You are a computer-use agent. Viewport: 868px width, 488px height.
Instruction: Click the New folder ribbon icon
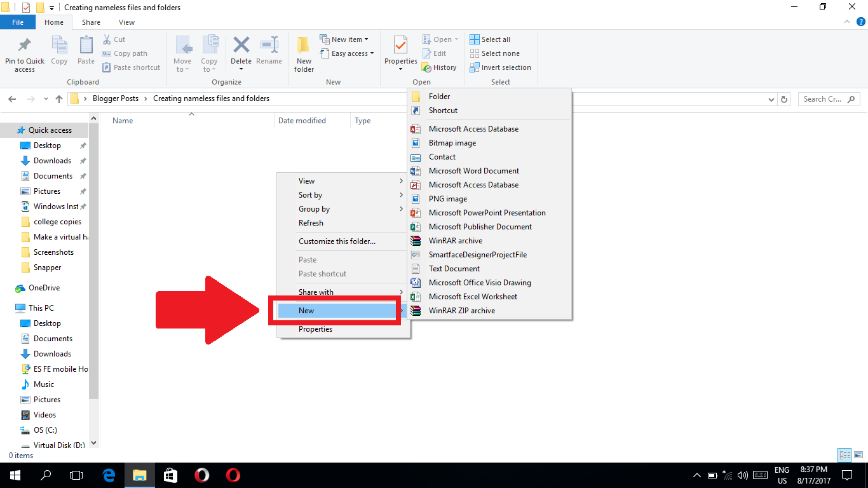pos(304,53)
